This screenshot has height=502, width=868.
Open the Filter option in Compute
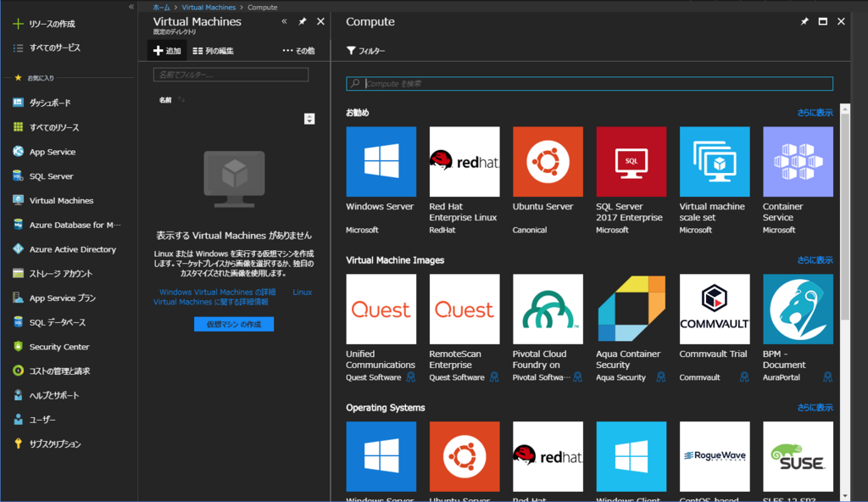click(366, 50)
